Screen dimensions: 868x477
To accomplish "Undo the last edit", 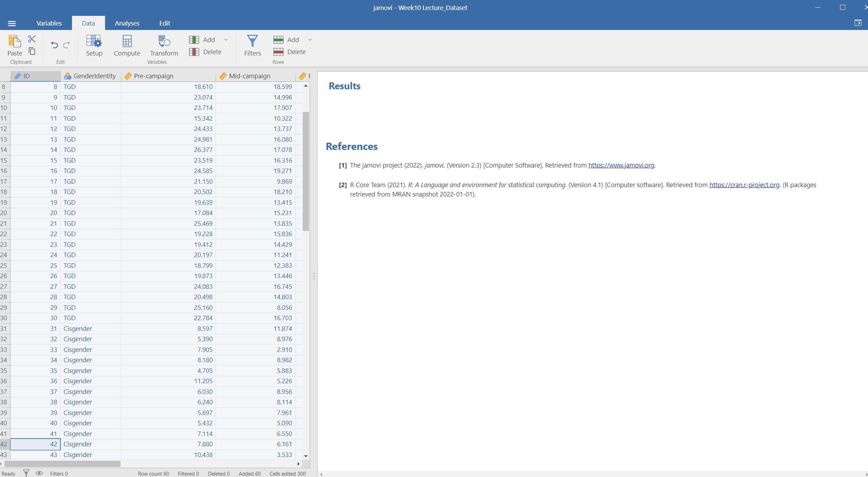I will 54,45.
